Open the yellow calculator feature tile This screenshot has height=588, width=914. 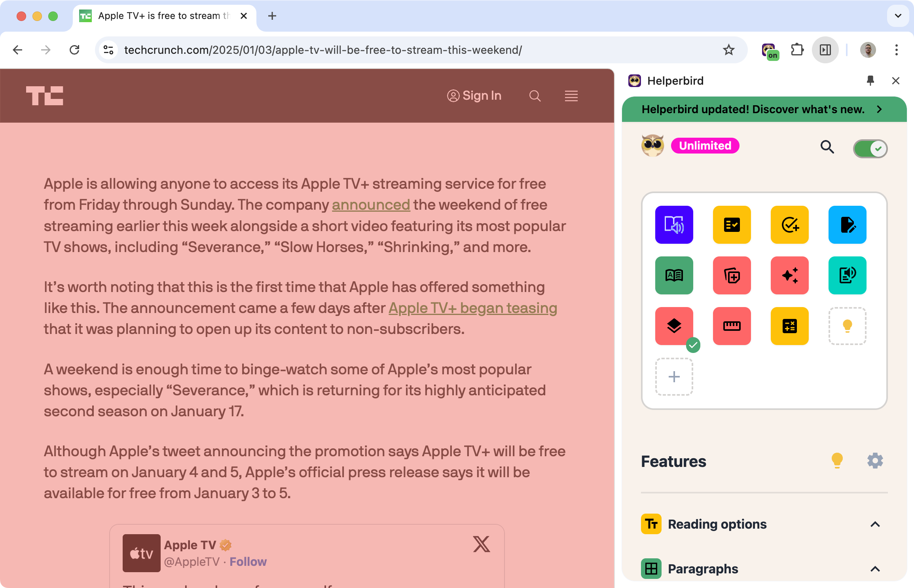(x=789, y=326)
